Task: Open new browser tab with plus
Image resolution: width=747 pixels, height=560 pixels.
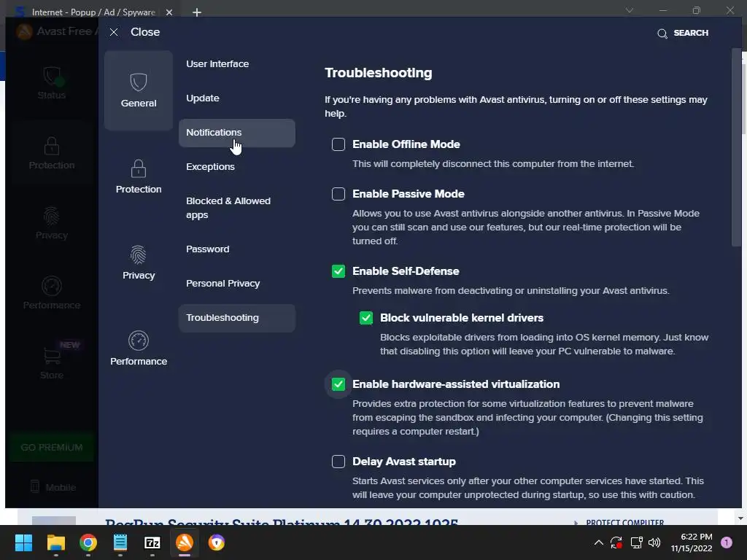Action: tap(197, 12)
